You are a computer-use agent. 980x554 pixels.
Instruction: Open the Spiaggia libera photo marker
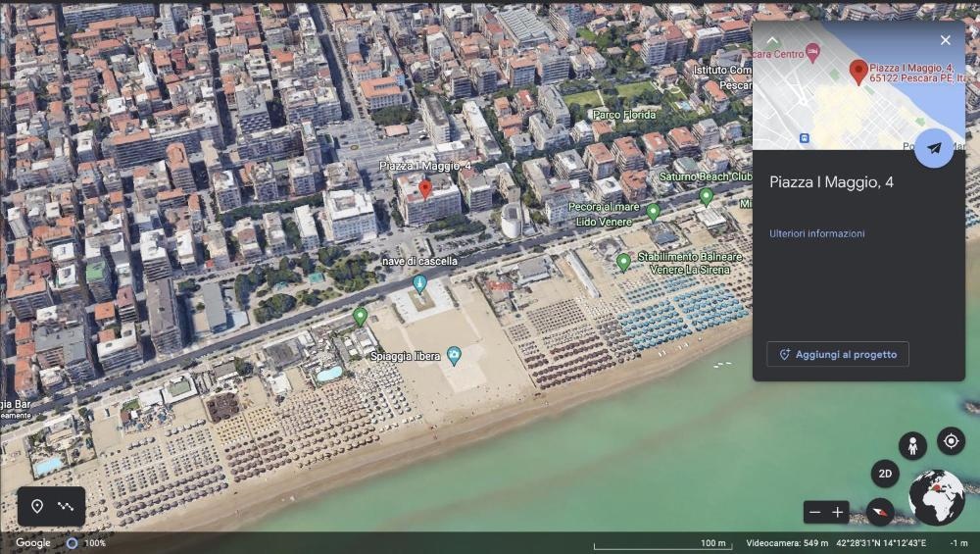point(454,356)
